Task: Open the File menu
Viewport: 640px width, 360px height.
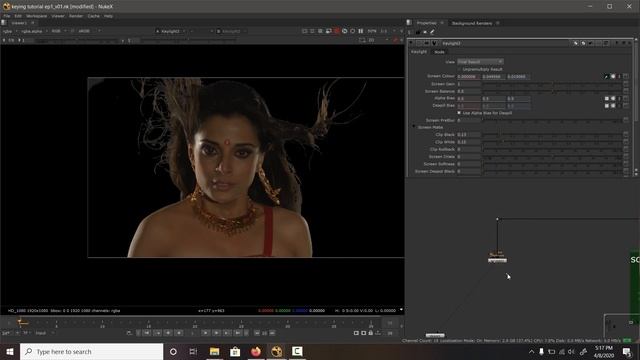Action: (7, 16)
